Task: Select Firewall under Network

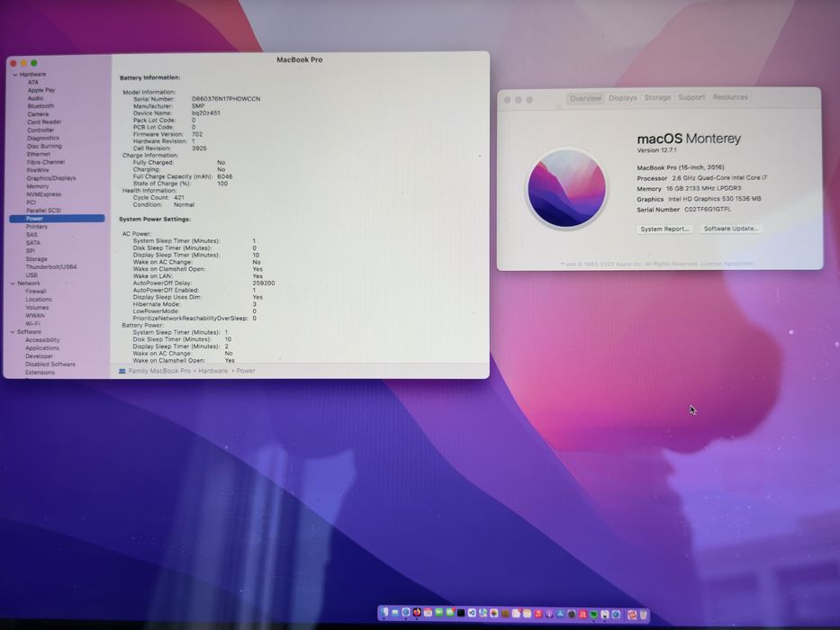Action: [36, 292]
